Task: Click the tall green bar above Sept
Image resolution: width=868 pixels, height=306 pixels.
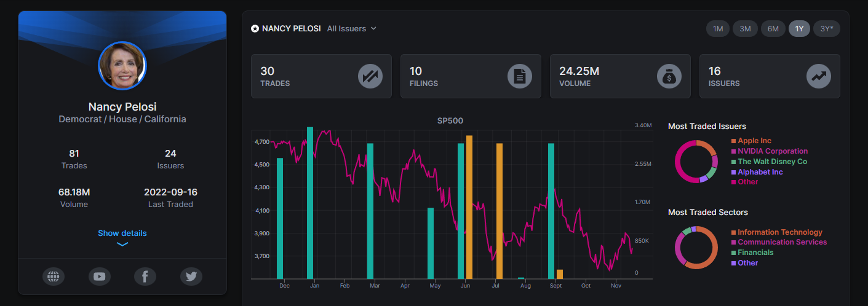Action: click(x=551, y=211)
